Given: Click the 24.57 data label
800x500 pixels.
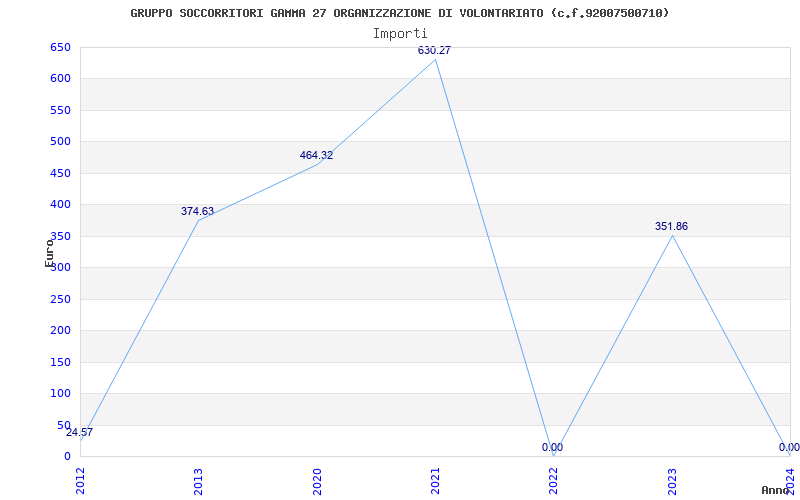Looking at the screenshot, I should point(79,432).
